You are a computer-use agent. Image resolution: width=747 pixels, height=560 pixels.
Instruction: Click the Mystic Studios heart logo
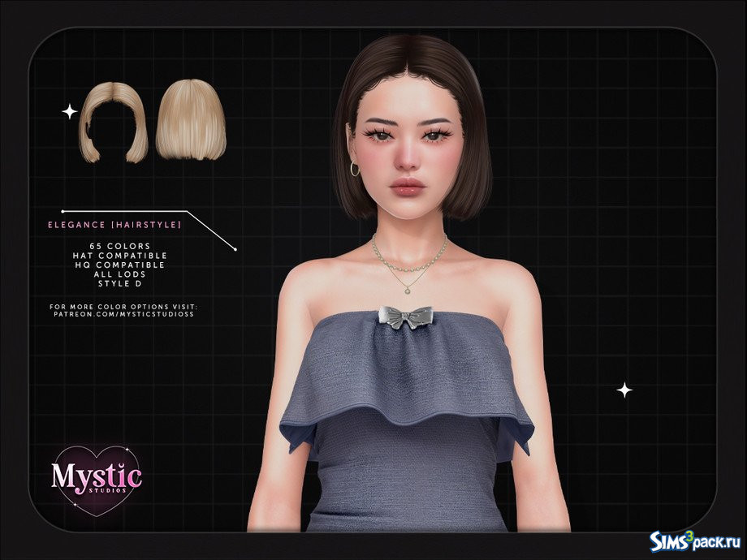click(97, 480)
